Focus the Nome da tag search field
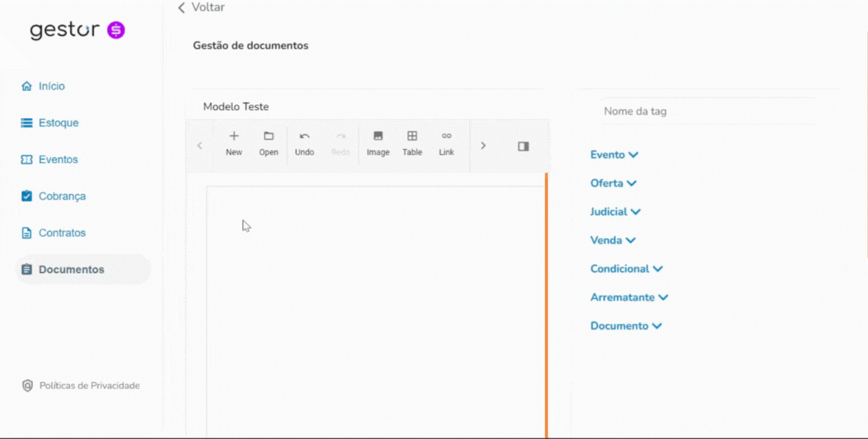The image size is (868, 439). pos(708,111)
